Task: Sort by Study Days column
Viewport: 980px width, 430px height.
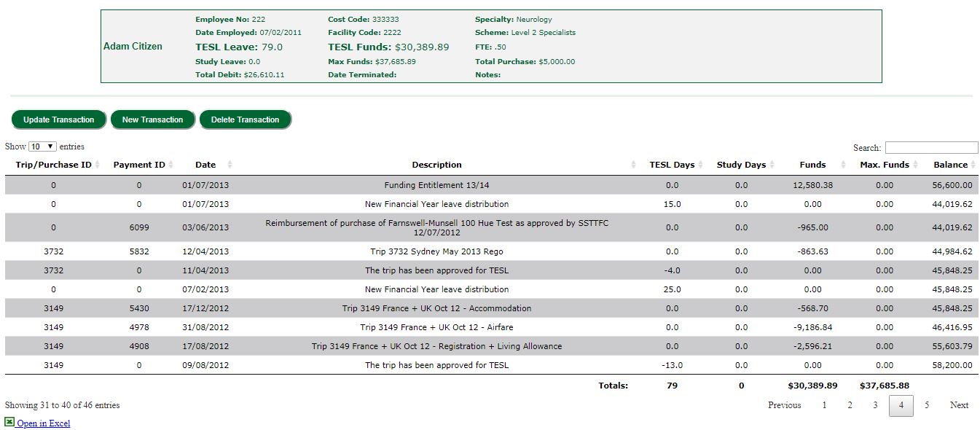Action: 741,165
